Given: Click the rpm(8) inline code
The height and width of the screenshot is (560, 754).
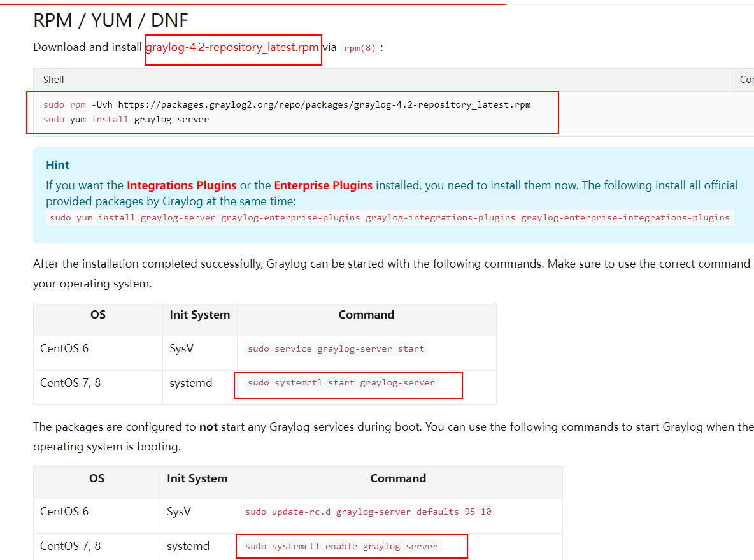Looking at the screenshot, I should [360, 48].
